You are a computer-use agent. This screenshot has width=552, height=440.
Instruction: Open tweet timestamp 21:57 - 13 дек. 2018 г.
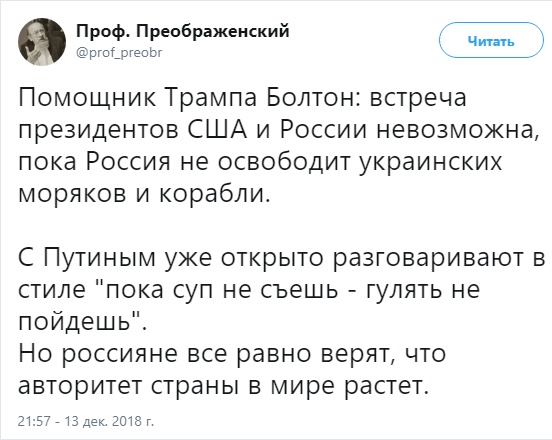tap(86, 421)
